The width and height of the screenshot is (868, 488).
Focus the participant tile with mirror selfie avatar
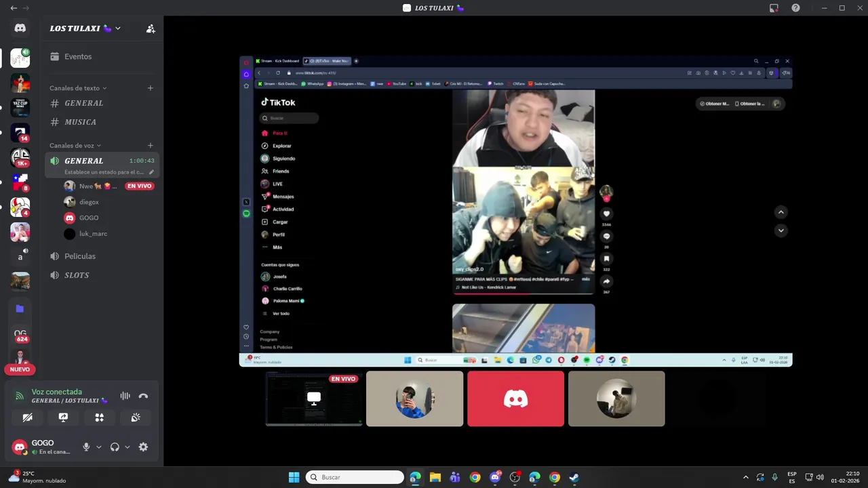[x=414, y=399]
